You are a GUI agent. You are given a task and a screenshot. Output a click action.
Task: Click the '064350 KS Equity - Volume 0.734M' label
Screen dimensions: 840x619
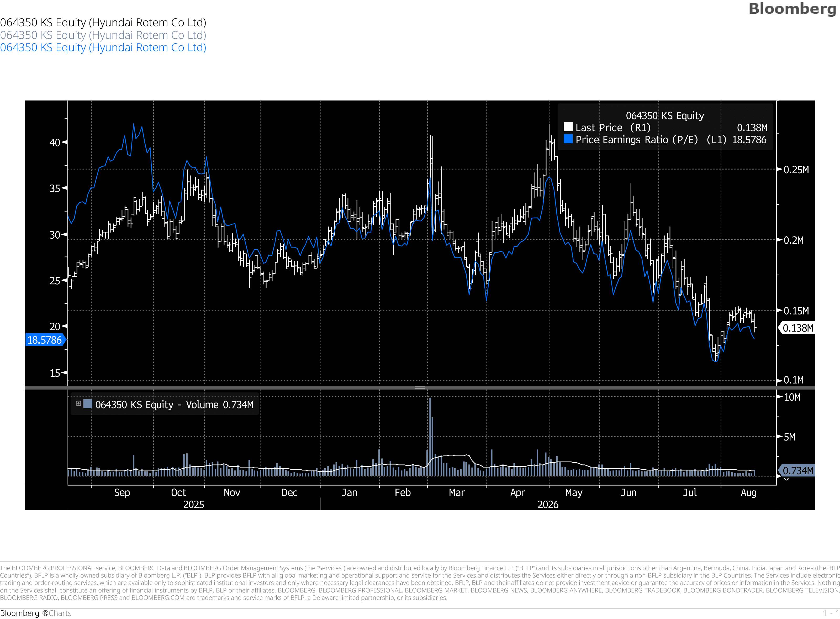pos(174,405)
